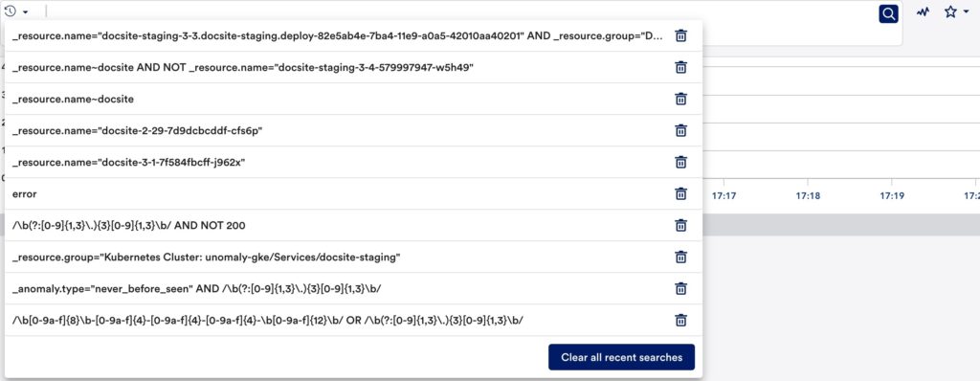This screenshot has width=980, height=381.
Task: Select the 'error' recent search
Action: [24, 194]
